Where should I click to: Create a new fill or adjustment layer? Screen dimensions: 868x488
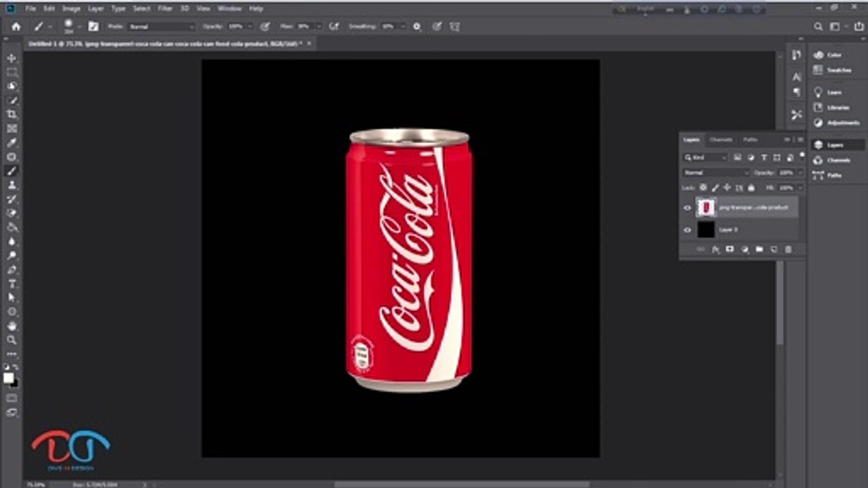pos(745,249)
